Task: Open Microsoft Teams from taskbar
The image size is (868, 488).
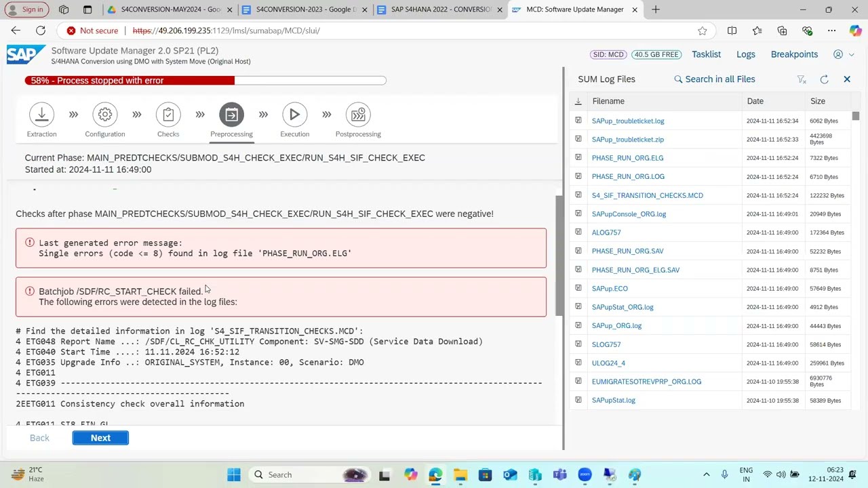Action: [559, 474]
